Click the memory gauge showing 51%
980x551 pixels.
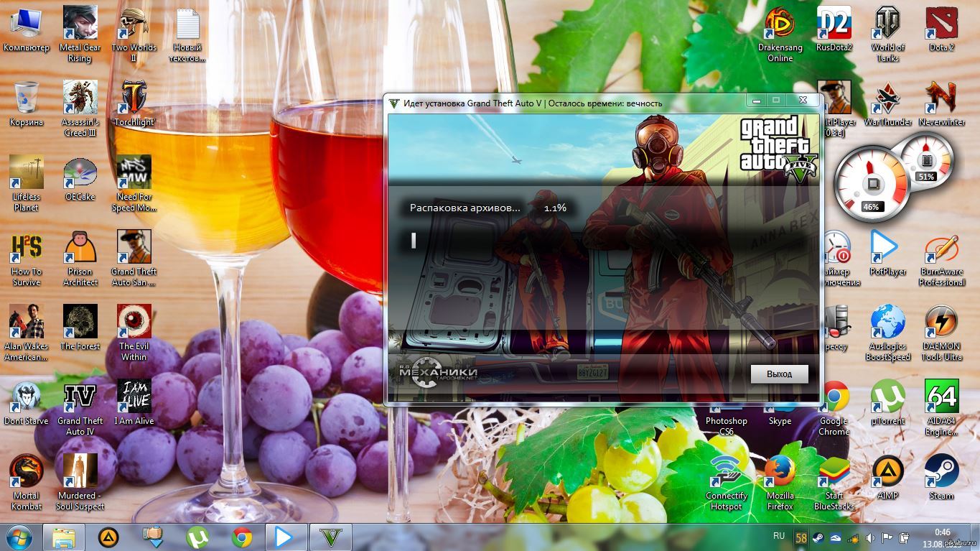tap(926, 159)
